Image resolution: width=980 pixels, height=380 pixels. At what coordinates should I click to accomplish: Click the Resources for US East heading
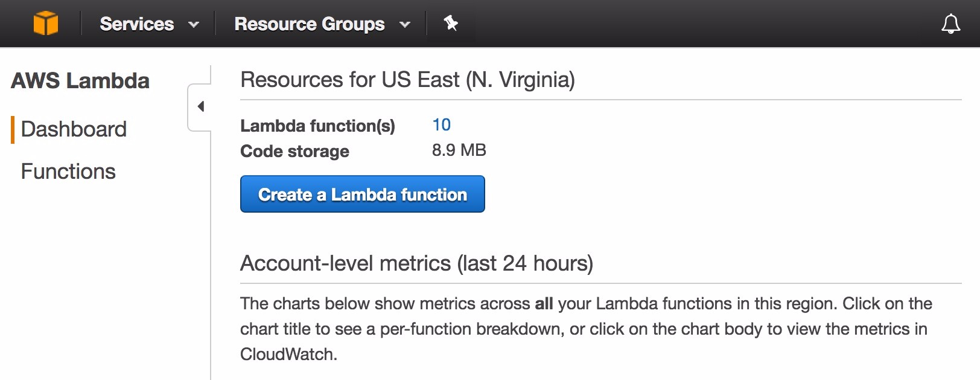(407, 80)
